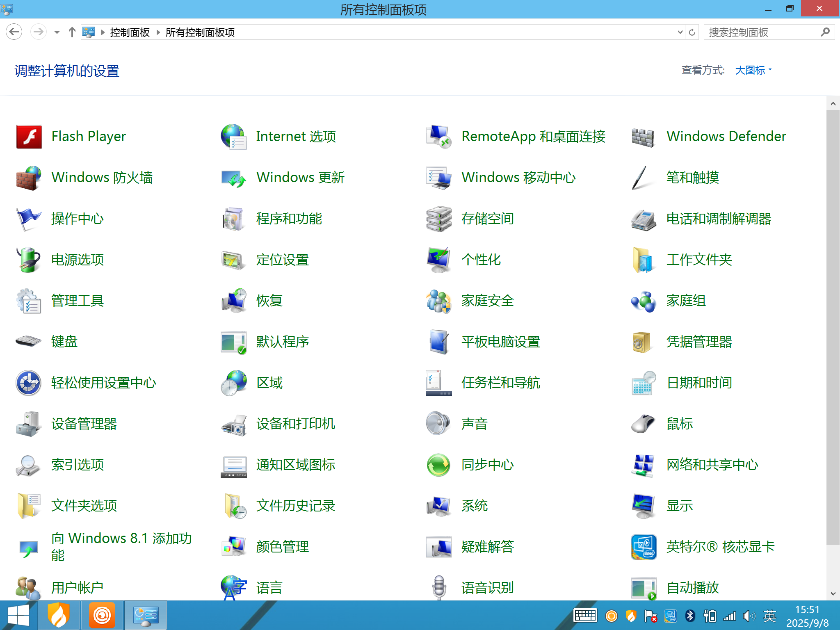This screenshot has height=630, width=840.
Task: Click 向 Windows 8.1 添加功能 link
Action: pyautogui.click(x=121, y=547)
